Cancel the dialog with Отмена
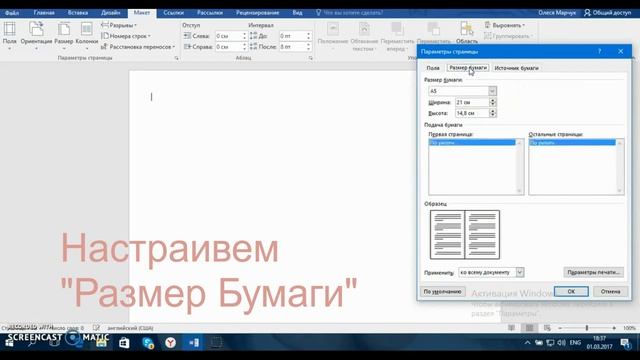 (x=610, y=291)
